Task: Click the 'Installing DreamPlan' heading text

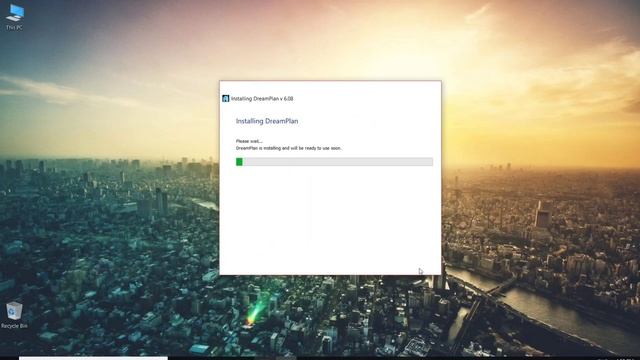Action: 267,121
